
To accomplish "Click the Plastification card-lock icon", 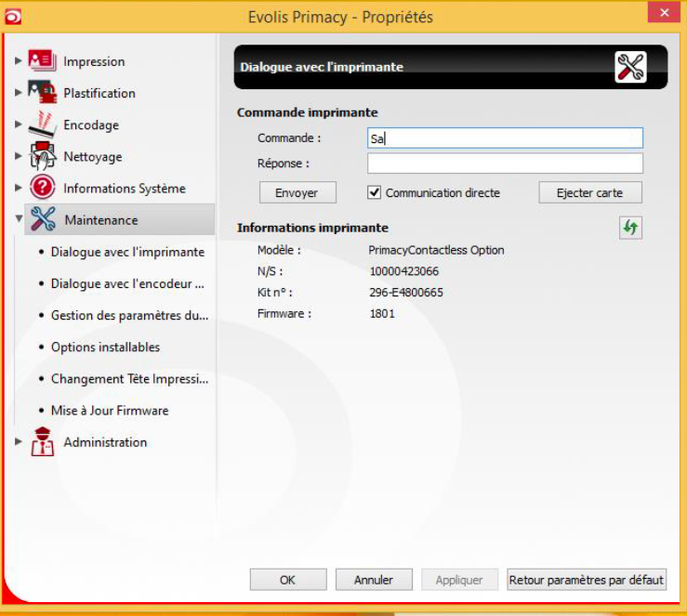I will [x=43, y=92].
